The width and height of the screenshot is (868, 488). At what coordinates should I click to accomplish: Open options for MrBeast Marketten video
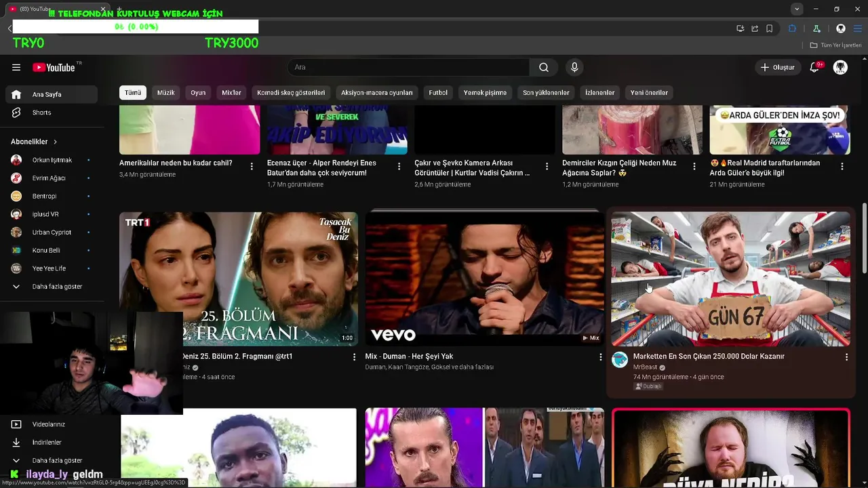pyautogui.click(x=846, y=357)
